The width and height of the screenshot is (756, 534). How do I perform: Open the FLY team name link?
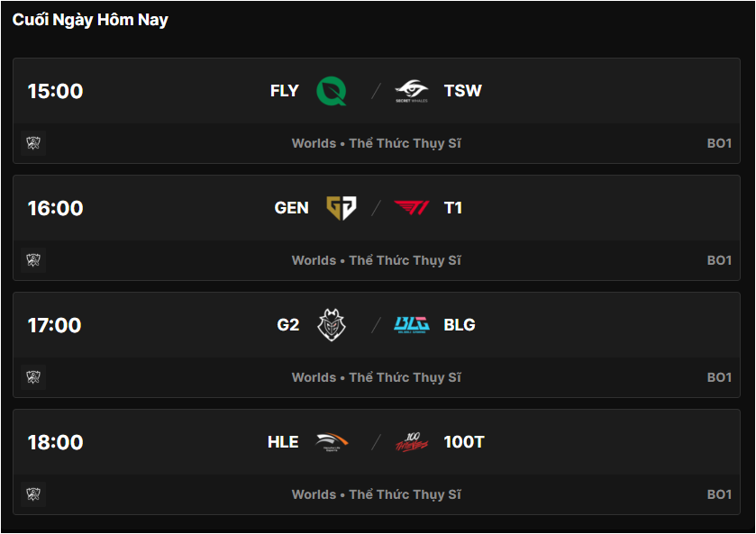point(284,91)
